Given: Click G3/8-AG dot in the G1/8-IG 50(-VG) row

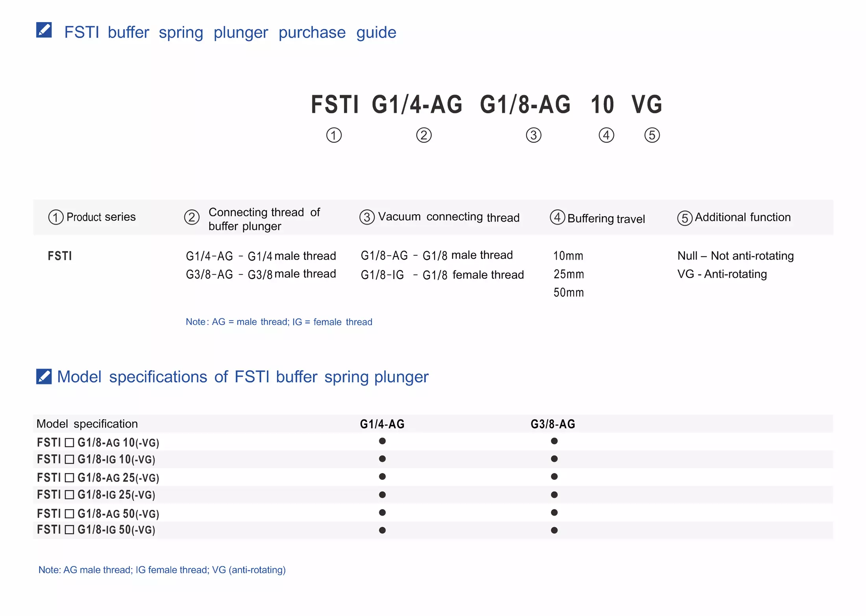Looking at the screenshot, I should [x=554, y=530].
